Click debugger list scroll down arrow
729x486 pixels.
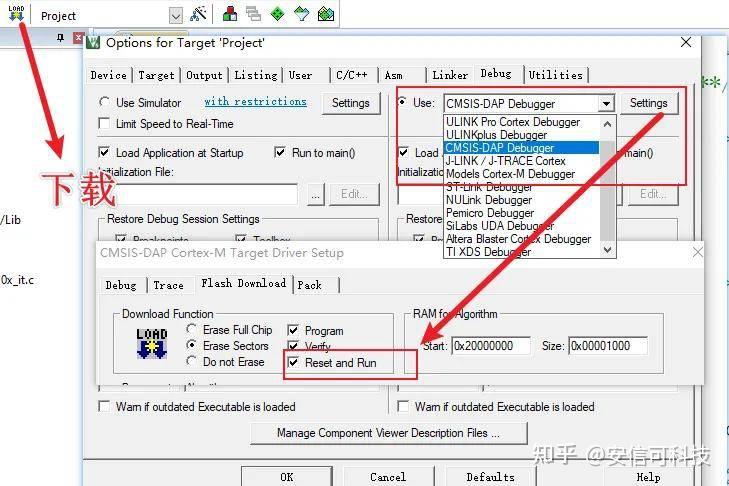tap(607, 250)
